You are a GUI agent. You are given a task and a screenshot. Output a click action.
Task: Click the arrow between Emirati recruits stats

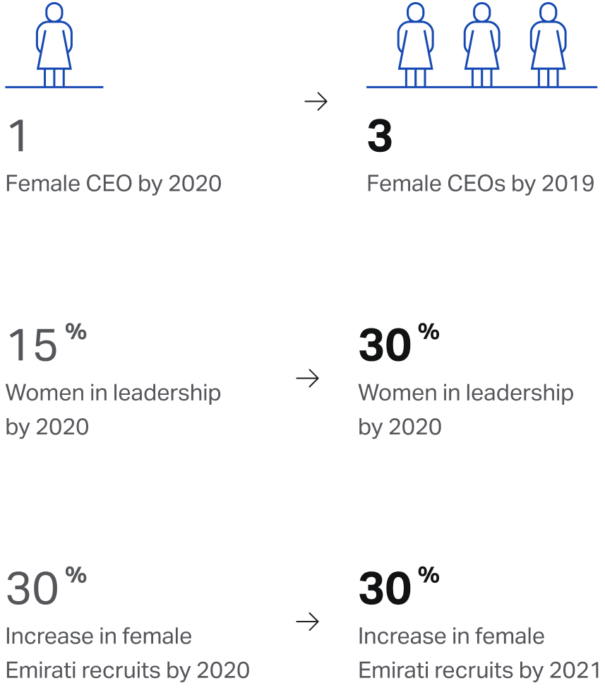point(307,622)
